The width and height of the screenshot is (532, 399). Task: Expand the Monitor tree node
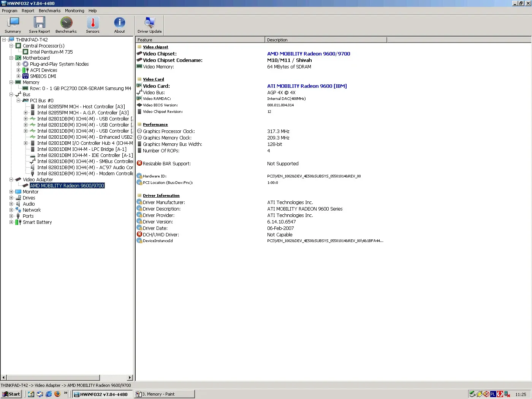click(11, 192)
